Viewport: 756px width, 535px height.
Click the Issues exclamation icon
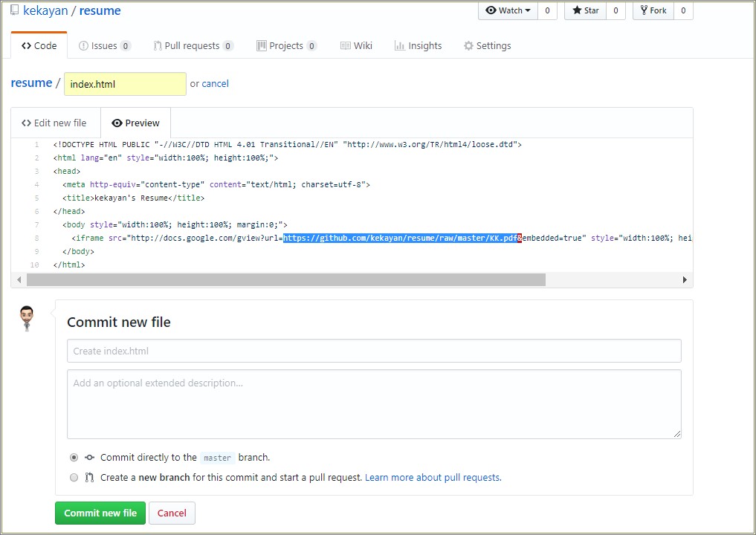[85, 45]
